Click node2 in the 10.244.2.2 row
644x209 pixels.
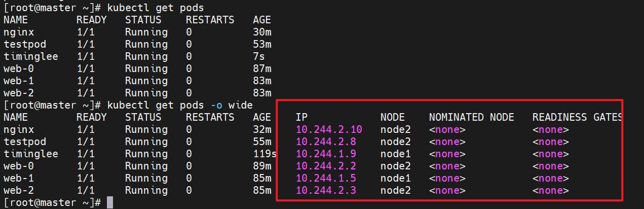(x=396, y=166)
